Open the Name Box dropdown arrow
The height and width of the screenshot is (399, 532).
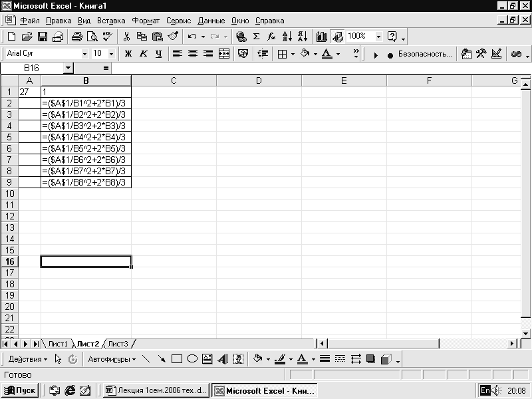68,68
